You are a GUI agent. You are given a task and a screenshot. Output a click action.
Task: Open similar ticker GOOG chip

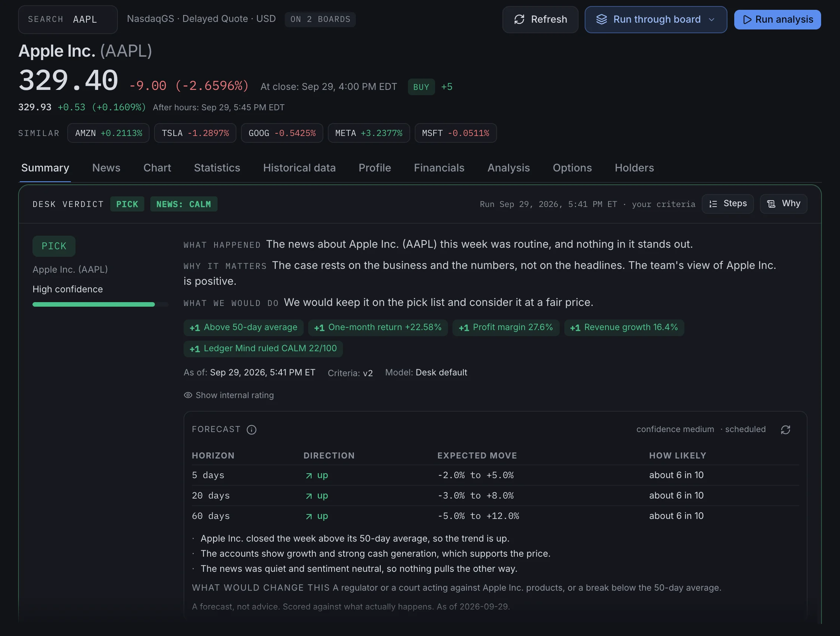[282, 133]
